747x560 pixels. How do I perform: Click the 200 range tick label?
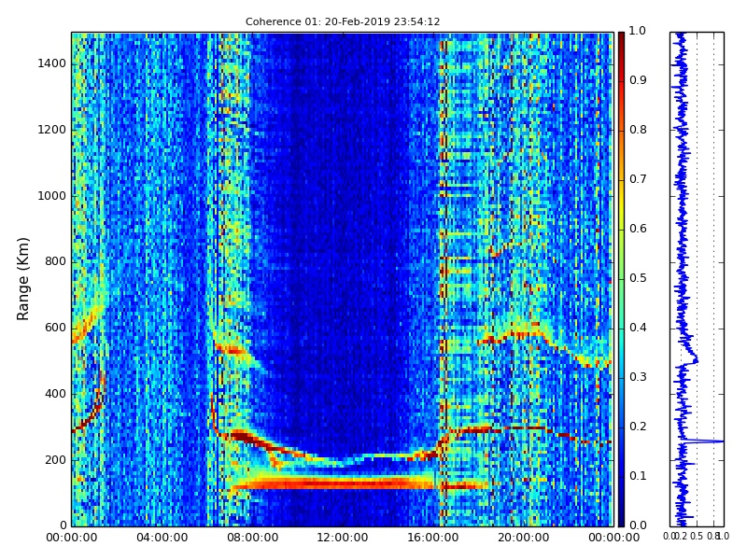pos(55,460)
